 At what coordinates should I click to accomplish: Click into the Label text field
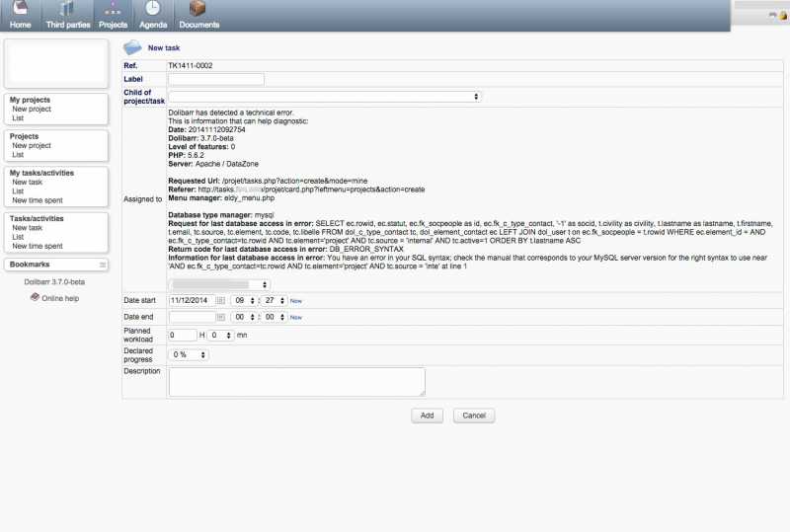coord(216,79)
